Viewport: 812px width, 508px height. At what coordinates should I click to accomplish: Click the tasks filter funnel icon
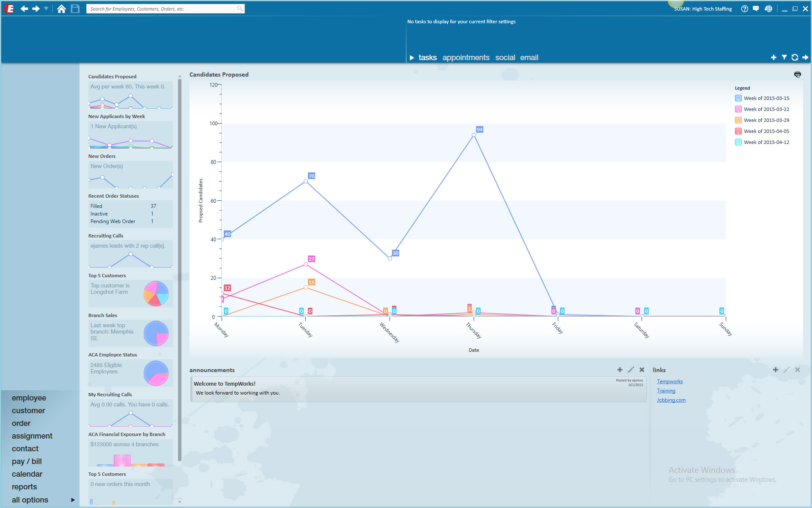(x=784, y=58)
